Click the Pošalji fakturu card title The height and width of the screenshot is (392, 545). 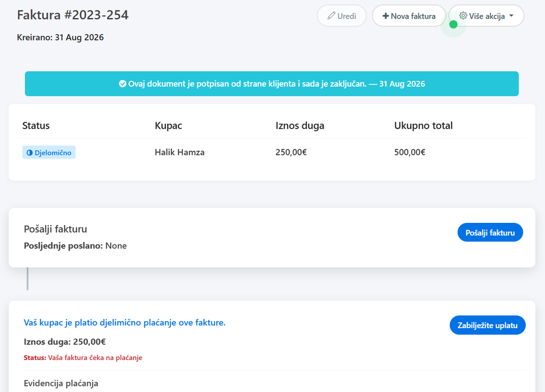[55, 229]
